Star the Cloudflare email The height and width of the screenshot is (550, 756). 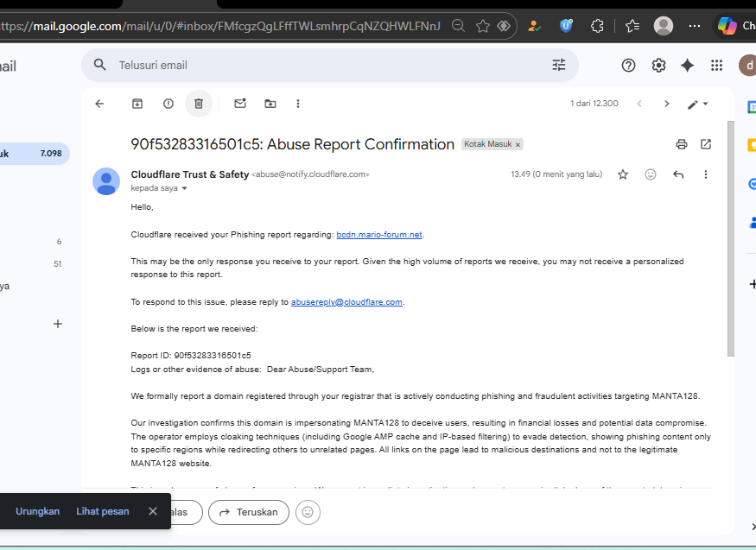click(623, 174)
